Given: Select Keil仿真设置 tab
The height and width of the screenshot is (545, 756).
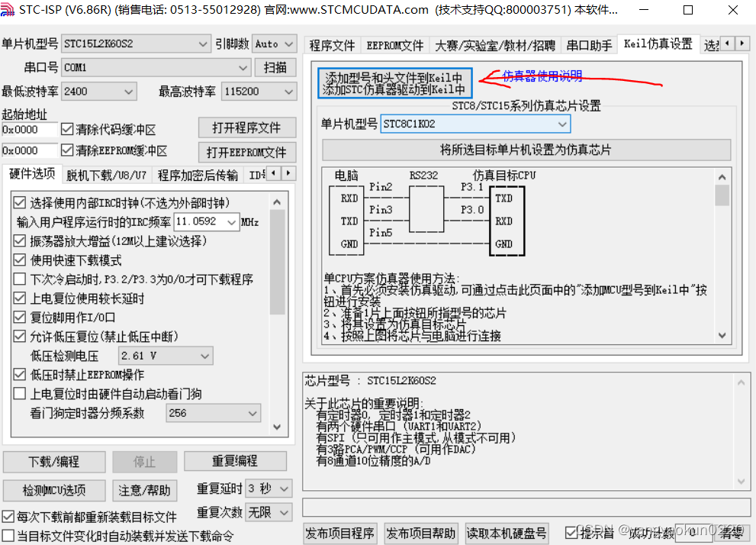Looking at the screenshot, I should click(x=658, y=44).
